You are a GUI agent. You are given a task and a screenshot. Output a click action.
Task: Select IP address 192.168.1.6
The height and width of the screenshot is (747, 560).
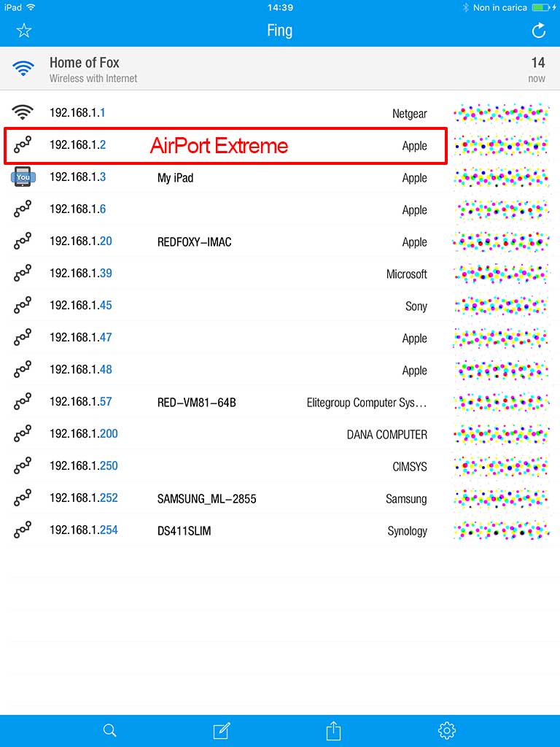[x=77, y=209]
